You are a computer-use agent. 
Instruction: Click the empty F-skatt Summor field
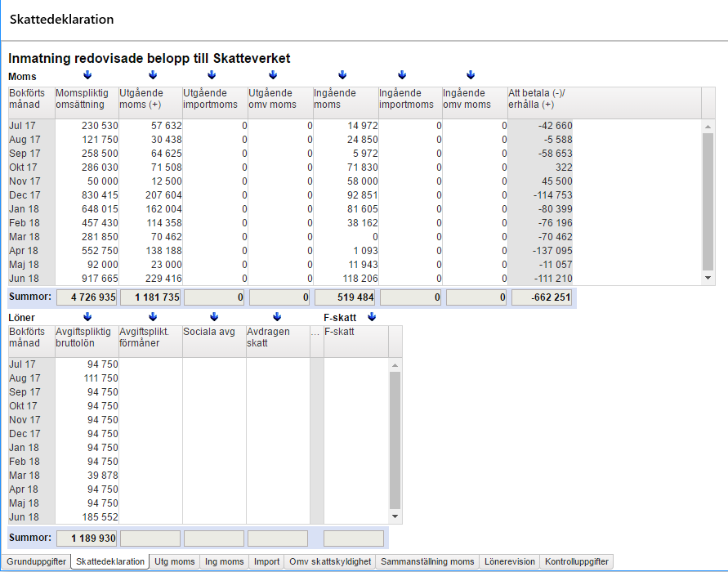pyautogui.click(x=354, y=538)
